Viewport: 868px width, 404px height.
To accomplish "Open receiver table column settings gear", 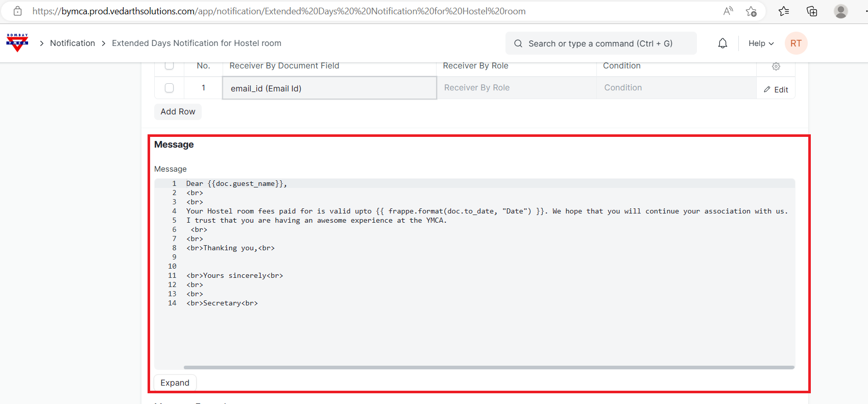I will (x=776, y=66).
